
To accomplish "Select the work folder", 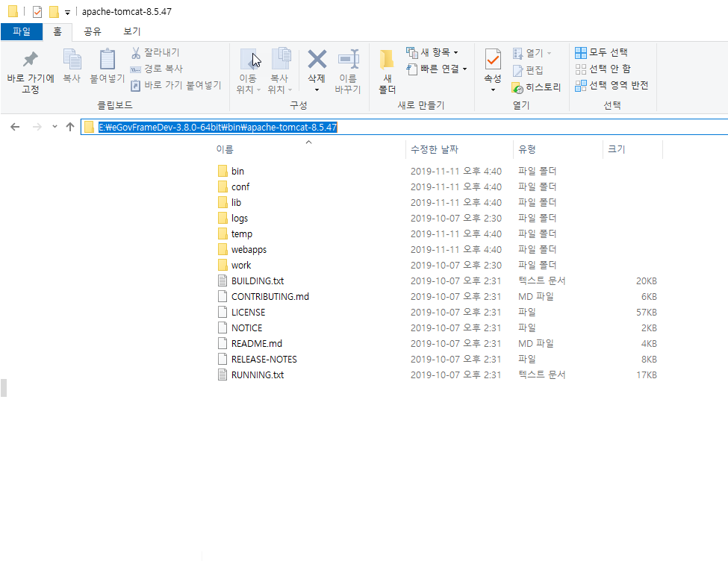I will [x=241, y=266].
